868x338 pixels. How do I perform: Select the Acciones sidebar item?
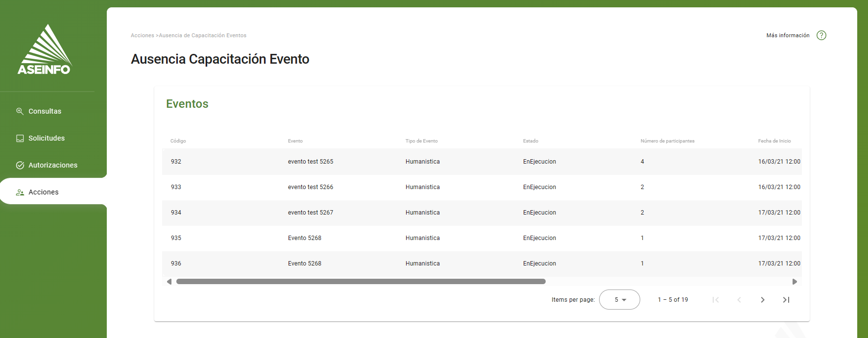click(x=44, y=192)
